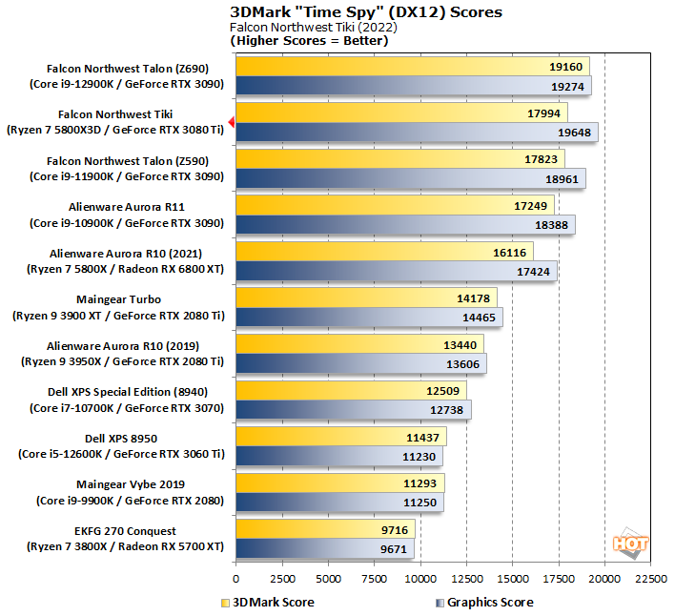Screen dimensions: 675x616
Task: Click the Alienware Aurora R11 label
Action: click(x=127, y=207)
